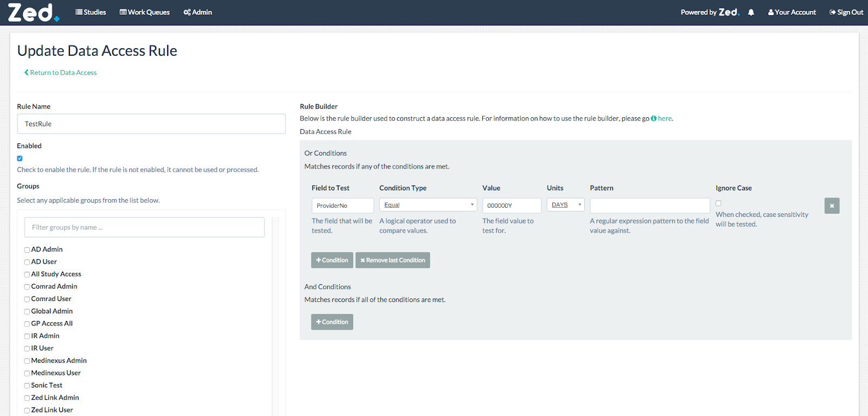Click the Zed logo in the header
The height and width of the screenshot is (416, 868).
(33, 12)
